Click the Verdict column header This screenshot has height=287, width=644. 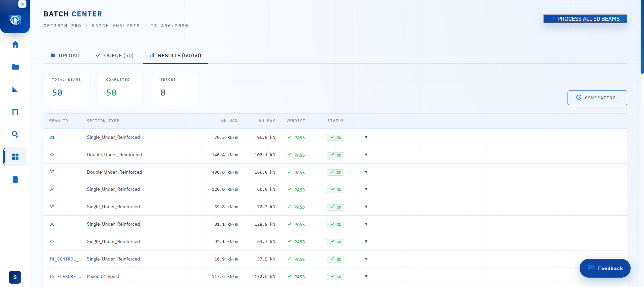click(296, 121)
